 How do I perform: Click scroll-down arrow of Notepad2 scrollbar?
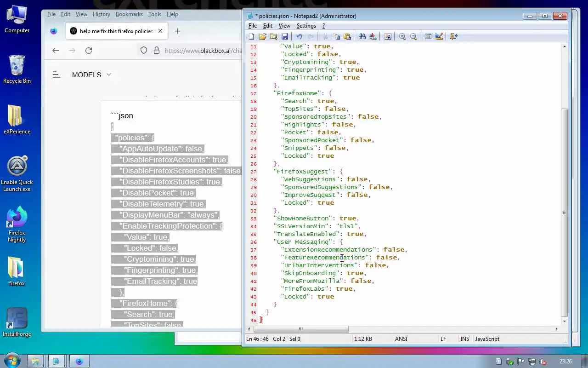(564, 322)
